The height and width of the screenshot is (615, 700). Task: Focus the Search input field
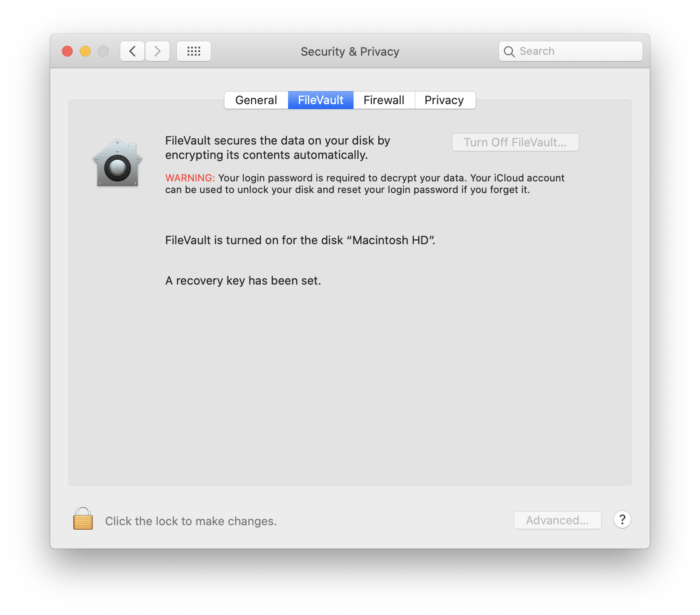coord(570,51)
